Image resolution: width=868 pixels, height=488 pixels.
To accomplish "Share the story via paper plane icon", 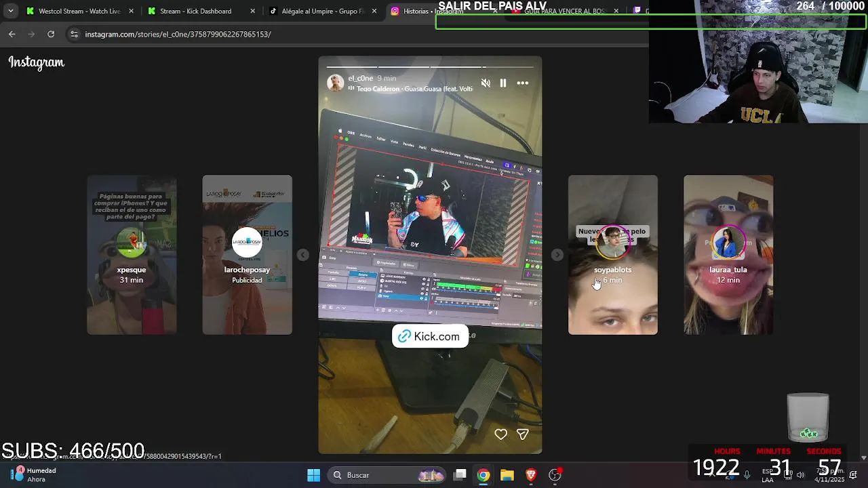I will coord(523,434).
